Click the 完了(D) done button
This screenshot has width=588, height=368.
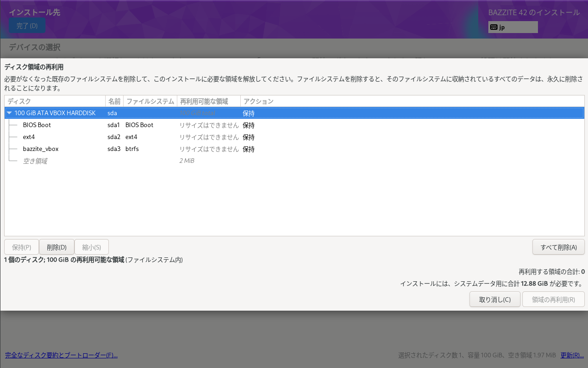click(27, 25)
